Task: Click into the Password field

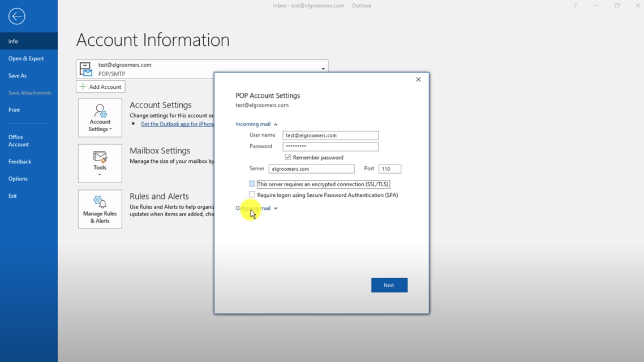Action: [x=330, y=146]
